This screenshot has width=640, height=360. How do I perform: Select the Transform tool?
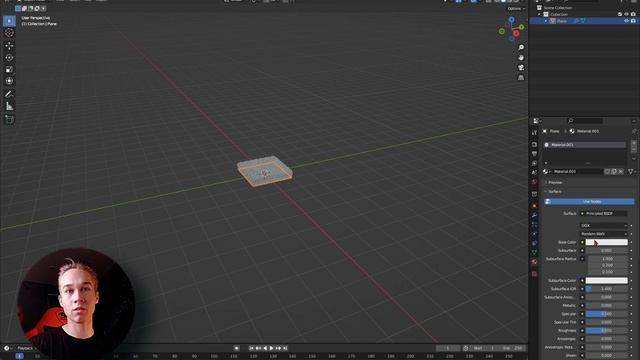pyautogui.click(x=9, y=81)
